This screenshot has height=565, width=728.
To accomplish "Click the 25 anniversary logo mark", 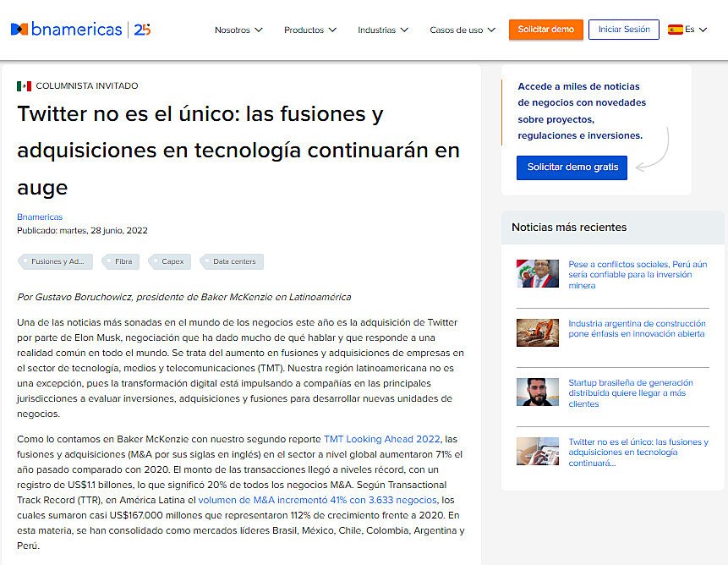I will point(142,30).
